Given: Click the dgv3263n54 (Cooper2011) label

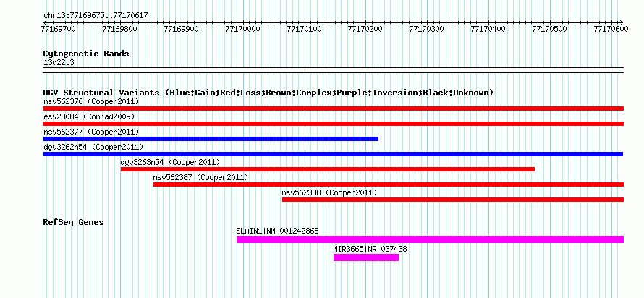Looking at the screenshot, I should [171, 162].
